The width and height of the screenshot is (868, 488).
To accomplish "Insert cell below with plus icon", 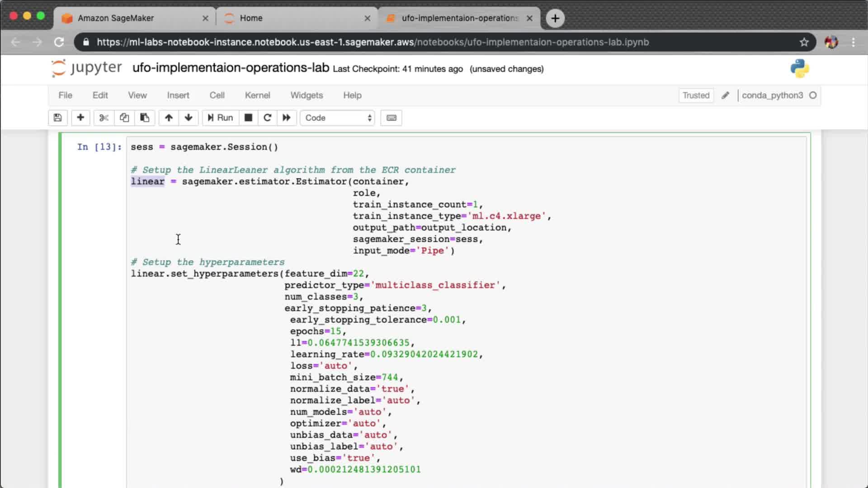I will [x=80, y=118].
